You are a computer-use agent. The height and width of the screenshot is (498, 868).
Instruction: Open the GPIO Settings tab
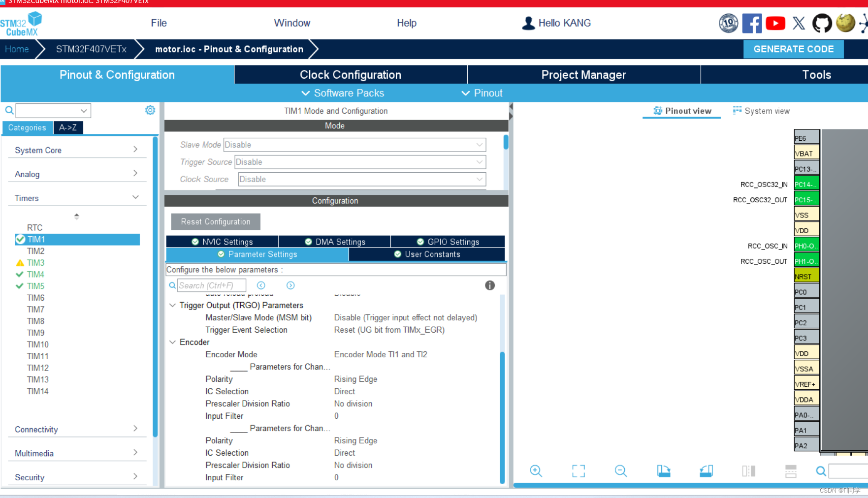[x=448, y=242]
